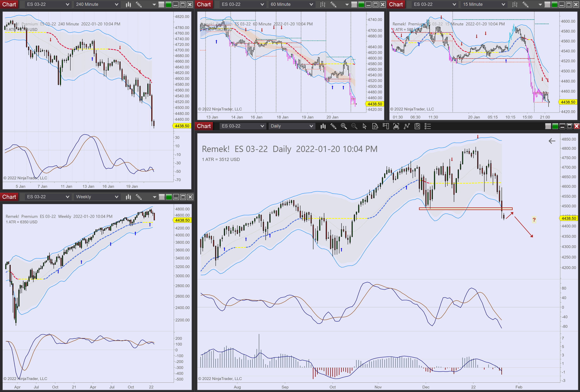The height and width of the screenshot is (392, 580).
Task: Toggle gray link button on 60 Minute chart
Action: (354, 4)
